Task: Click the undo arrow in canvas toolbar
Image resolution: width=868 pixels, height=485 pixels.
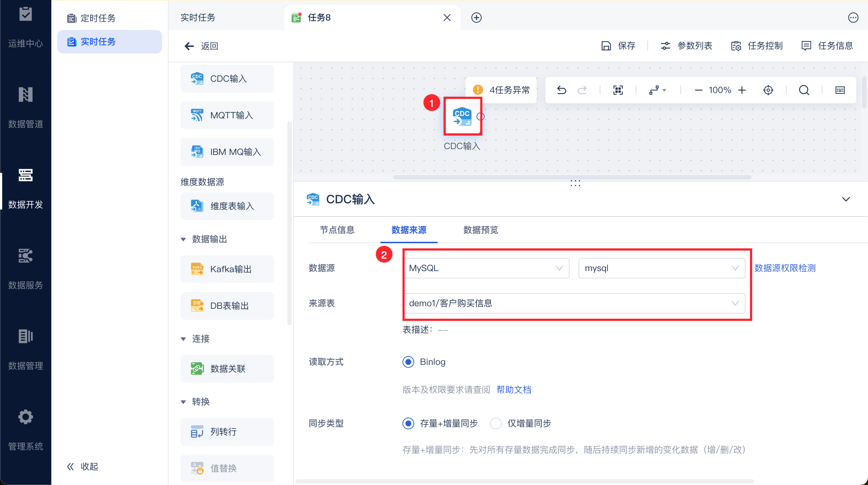Action: pos(562,90)
